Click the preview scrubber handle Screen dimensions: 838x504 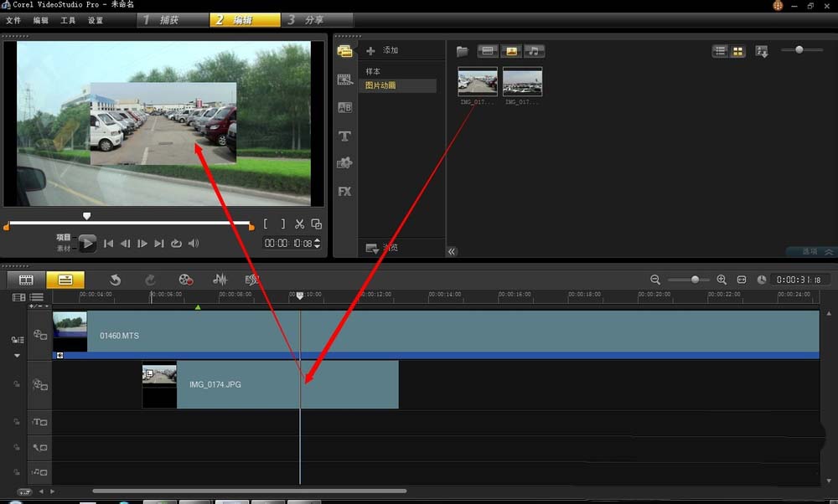coord(86,216)
